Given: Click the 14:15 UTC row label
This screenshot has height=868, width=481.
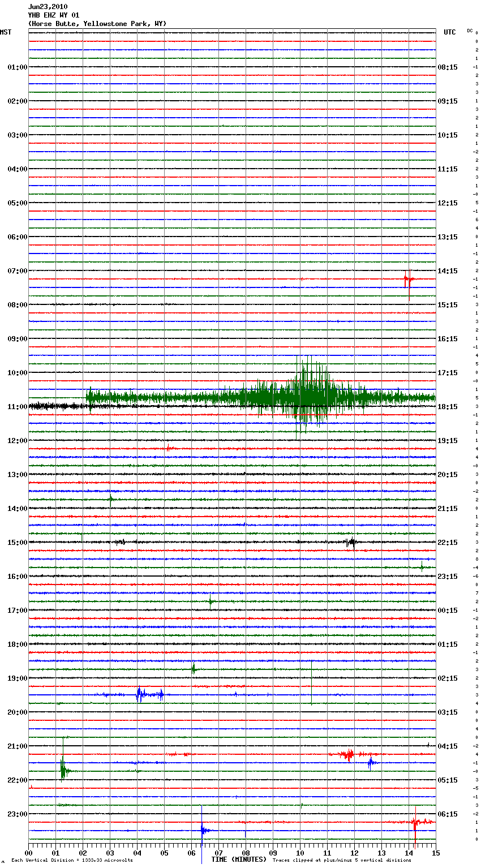Looking at the screenshot, I should (x=448, y=271).
